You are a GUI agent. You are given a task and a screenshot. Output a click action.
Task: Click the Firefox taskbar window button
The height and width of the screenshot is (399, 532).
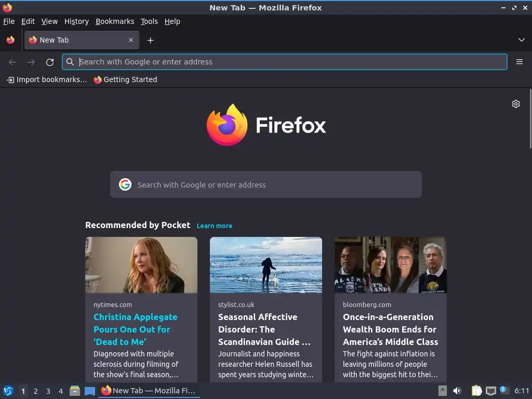pyautogui.click(x=149, y=391)
